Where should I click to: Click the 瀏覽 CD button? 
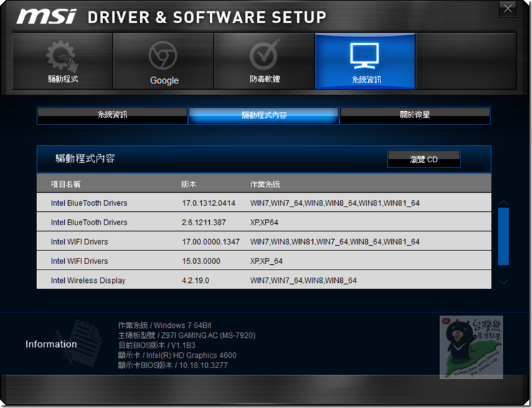[x=423, y=159]
